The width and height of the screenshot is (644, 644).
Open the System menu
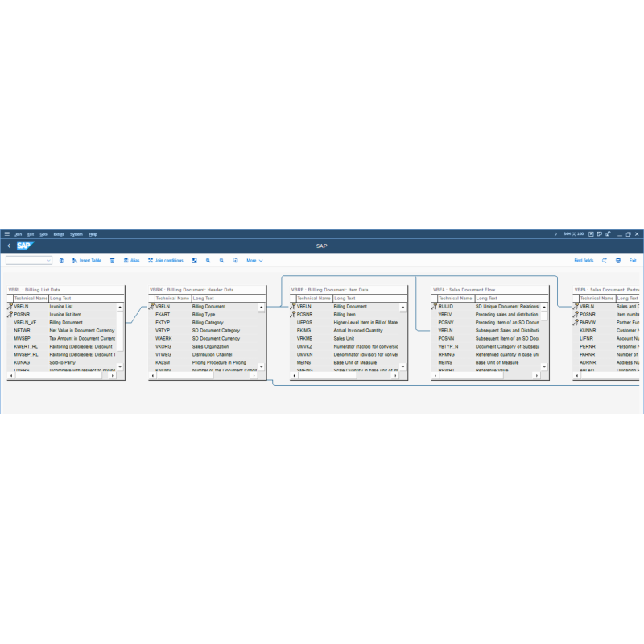coord(77,234)
